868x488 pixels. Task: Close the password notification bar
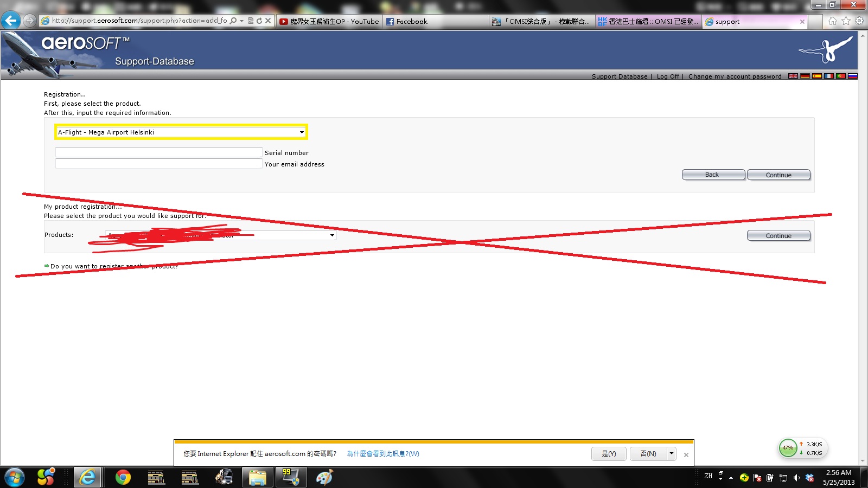[x=686, y=454]
